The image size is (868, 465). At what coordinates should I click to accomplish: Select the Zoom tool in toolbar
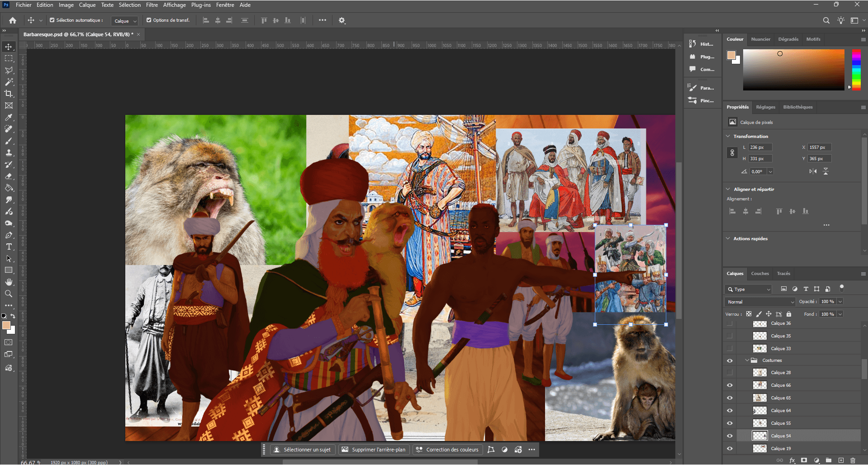coord(9,294)
